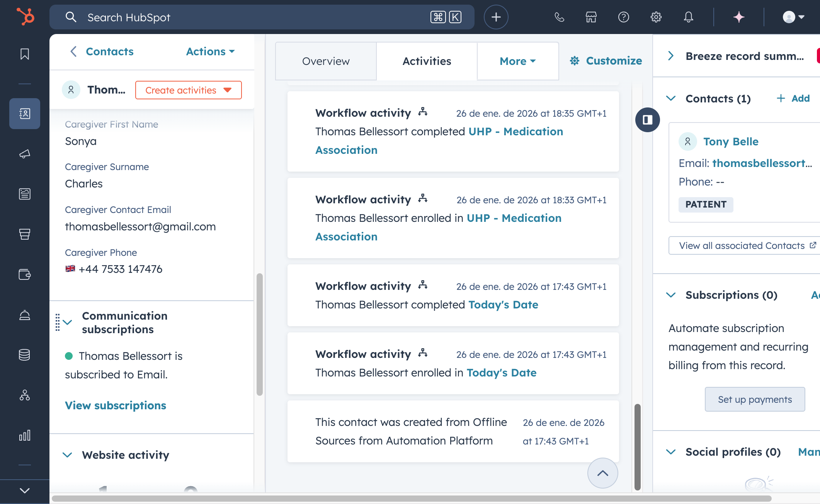Collapse the Communication subscriptions section
The height and width of the screenshot is (504, 820).
click(68, 322)
